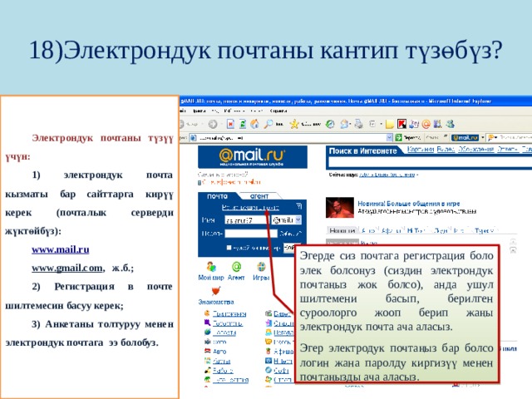This screenshot has width=532, height=399.
Task: Select the Новости news tab
Action: tap(342, 230)
